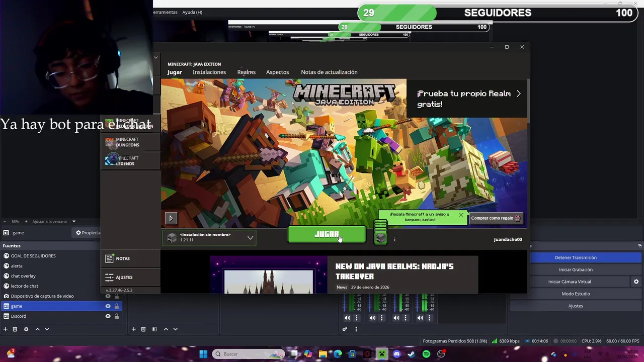Open the Realm promo banner arrow
The image size is (644, 362).
(x=518, y=94)
